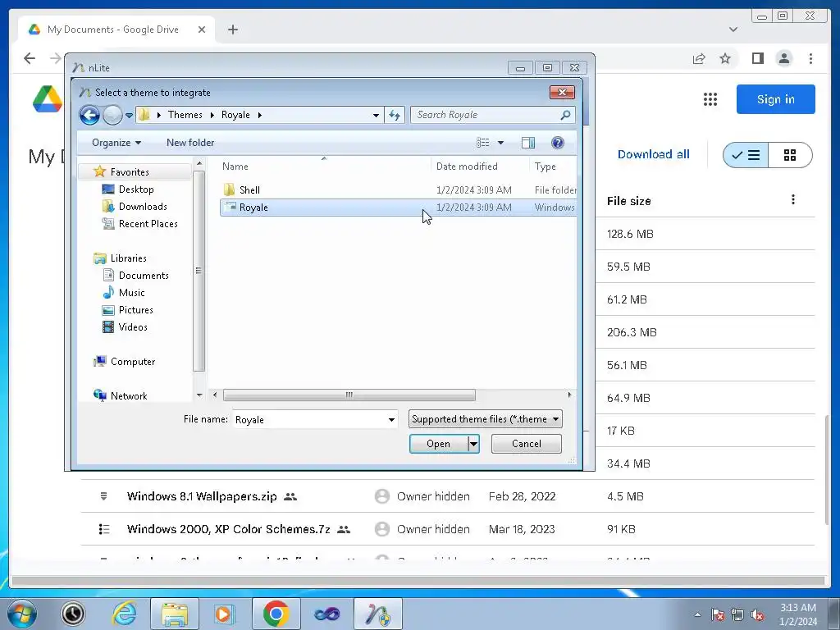Click the Open button

tap(438, 444)
